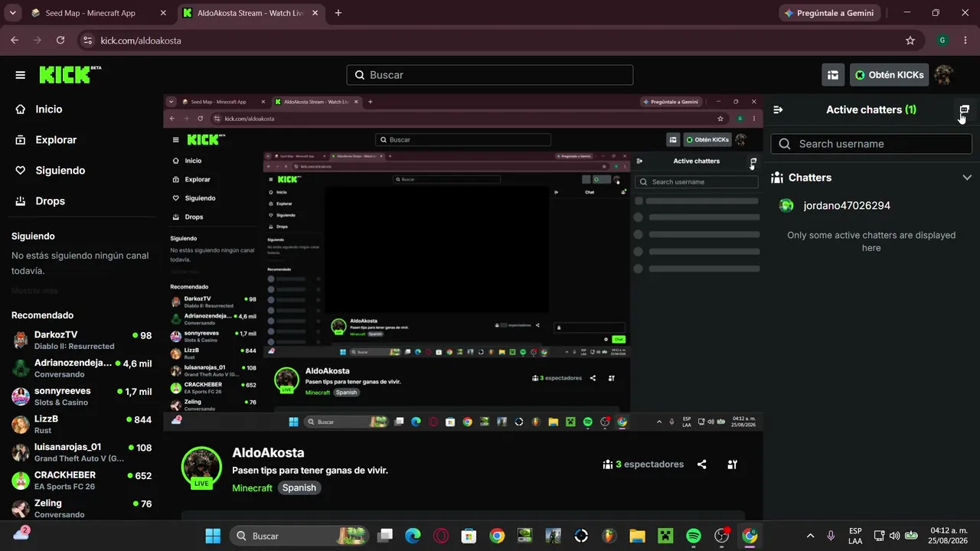The image size is (980, 551).
Task: Click the Search username field
Action: point(871,144)
